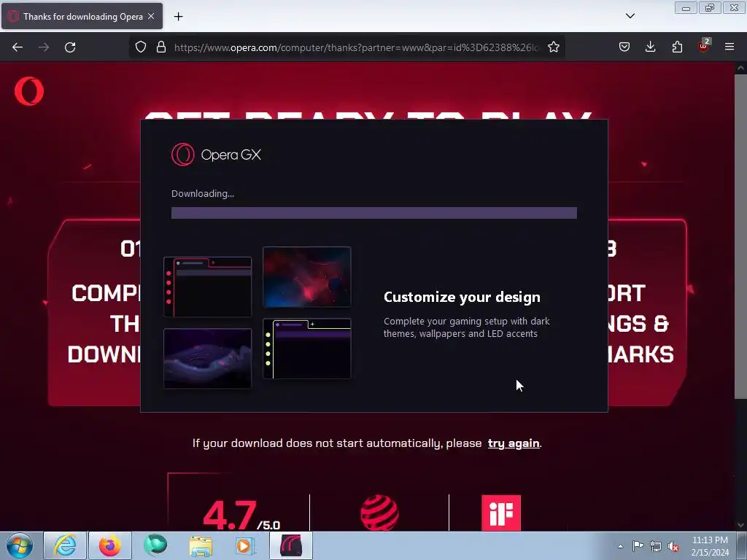Bookmark this page with the star
This screenshot has width=747, height=560.
553,47
